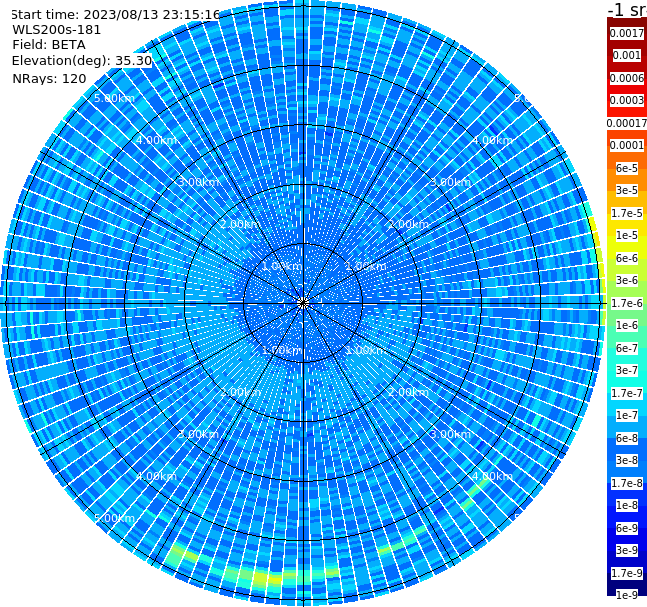Select the 1.7e-7 colorbar value
The width and height of the screenshot is (647, 607).
click(627, 393)
